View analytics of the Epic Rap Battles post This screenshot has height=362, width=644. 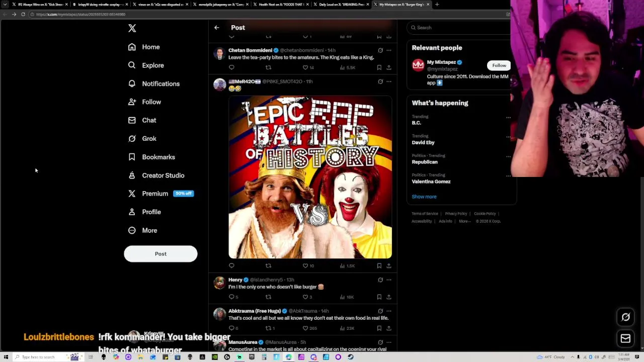[348, 265]
